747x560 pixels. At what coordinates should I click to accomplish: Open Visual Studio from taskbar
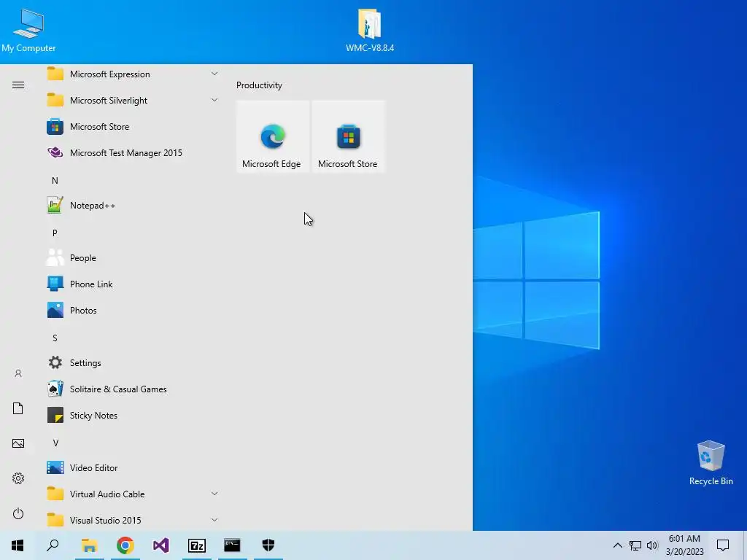[x=161, y=545]
